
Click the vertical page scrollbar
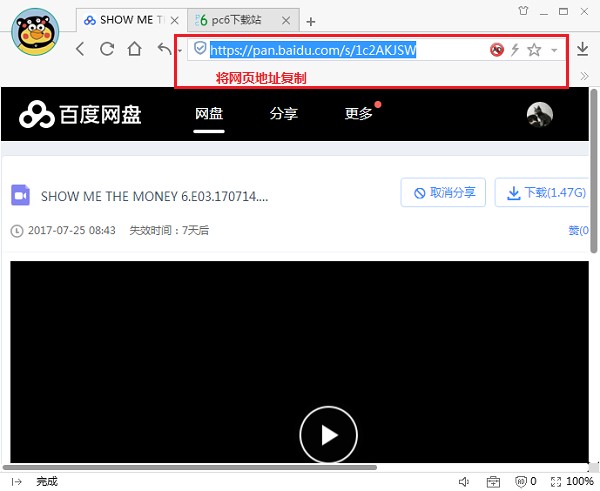tap(593, 171)
